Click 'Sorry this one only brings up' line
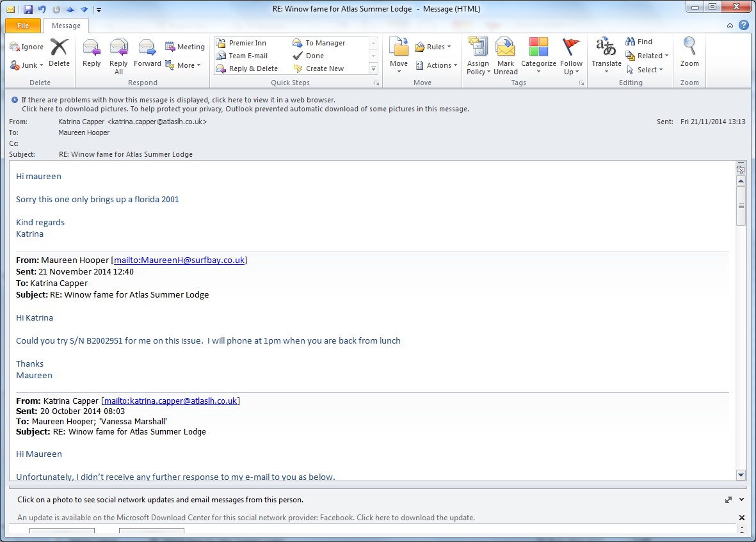756x542 pixels. 97,200
